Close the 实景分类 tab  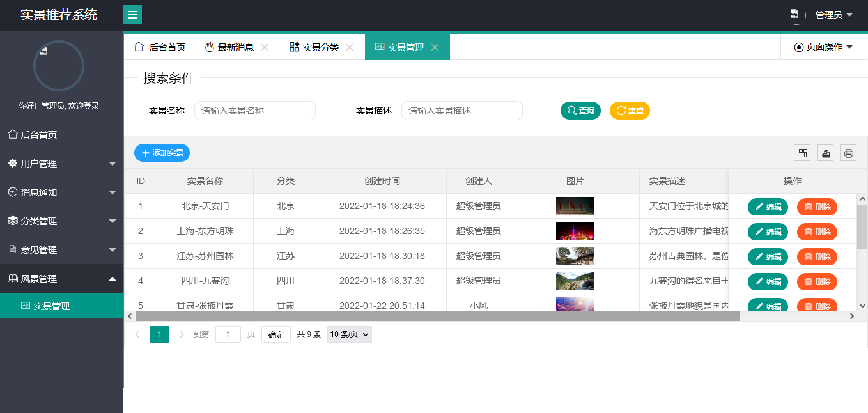tap(350, 47)
